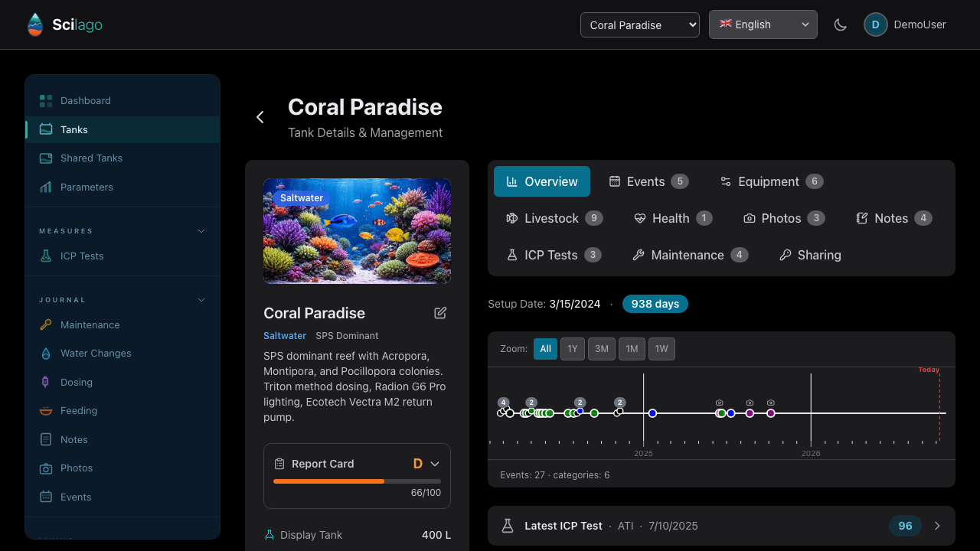980x551 pixels.
Task: Click the ICP Tests flask icon in sidebar
Action: point(46,256)
